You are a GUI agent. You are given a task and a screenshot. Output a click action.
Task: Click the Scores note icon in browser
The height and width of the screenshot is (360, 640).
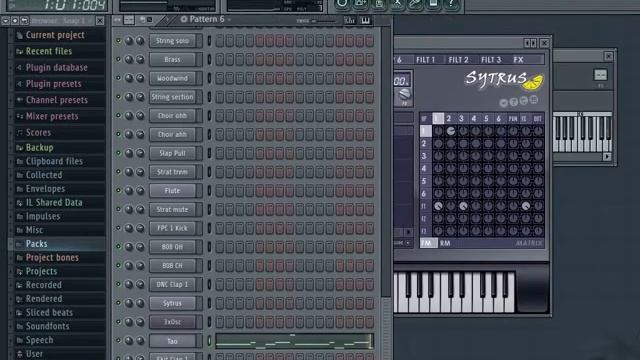[x=19, y=133]
